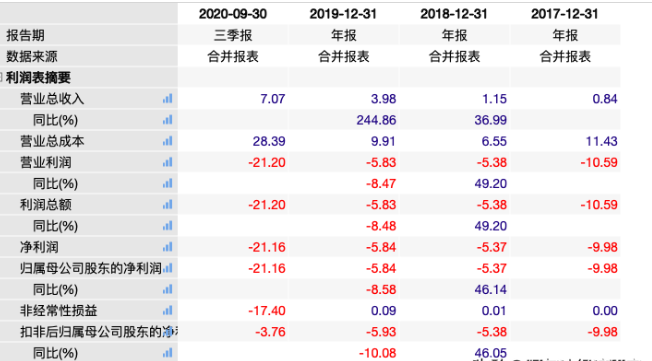This screenshot has width=652, height=361.
Task: Select the 营业总成本 row label
Action: [x=52, y=141]
